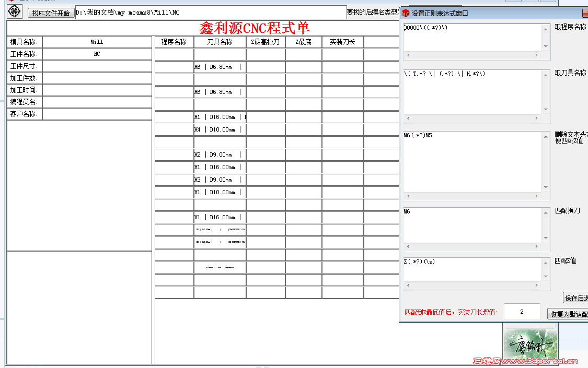
Task: Click the crosshair icon in the top-left toolbar
Action: pos(14,11)
